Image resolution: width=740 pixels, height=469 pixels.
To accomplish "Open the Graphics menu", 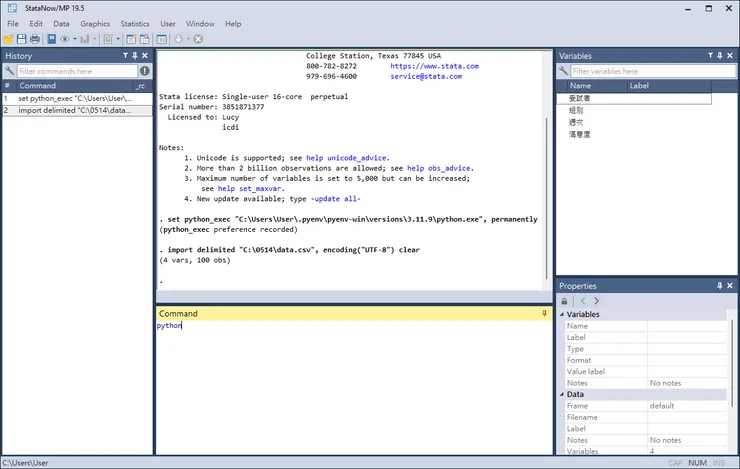I will (95, 24).
